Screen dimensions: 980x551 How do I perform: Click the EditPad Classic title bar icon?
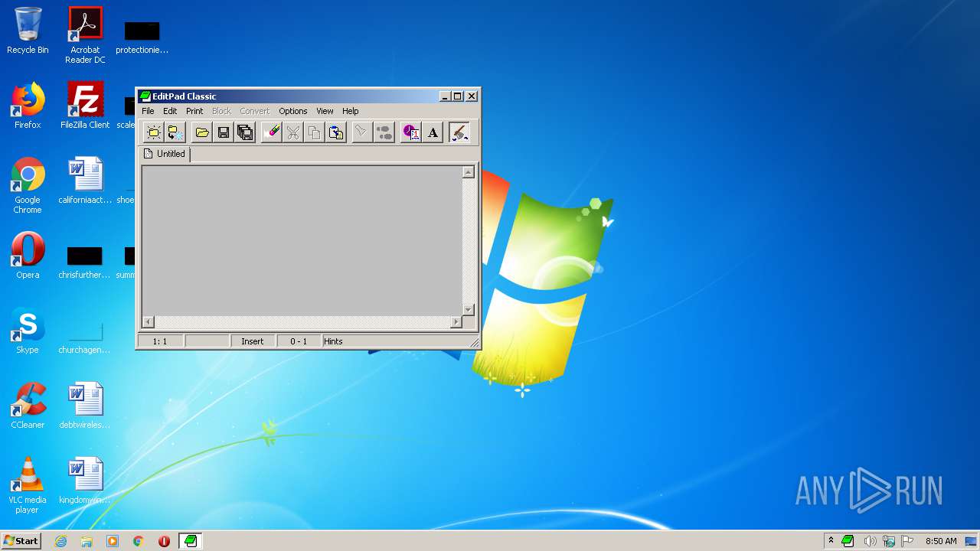tap(145, 96)
